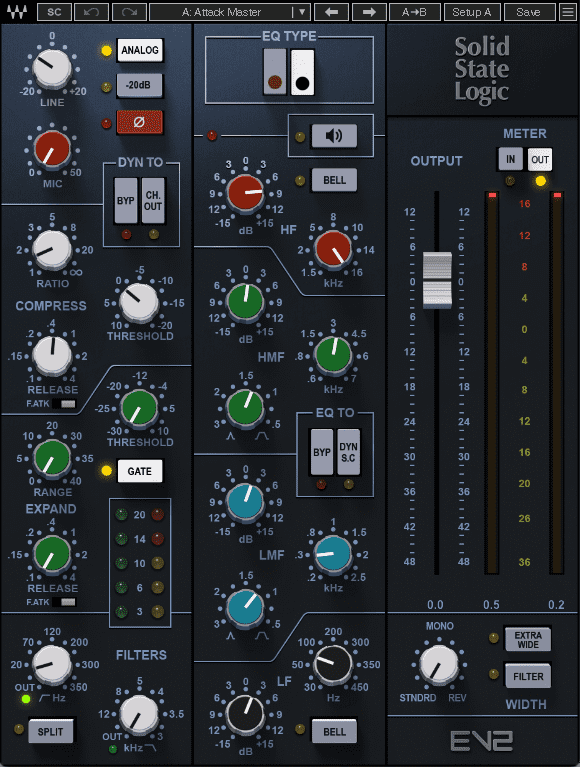The width and height of the screenshot is (580, 767).
Task: Click the Setup A button
Action: pos(472,12)
